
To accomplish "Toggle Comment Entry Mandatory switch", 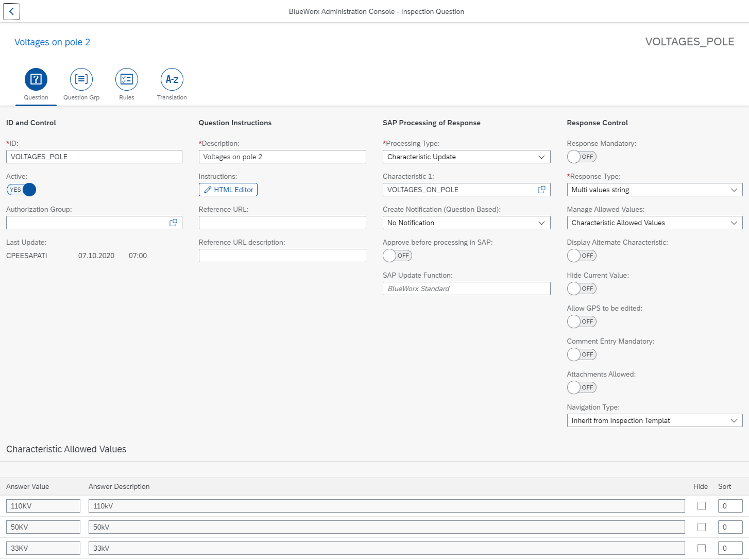I will 582,354.
